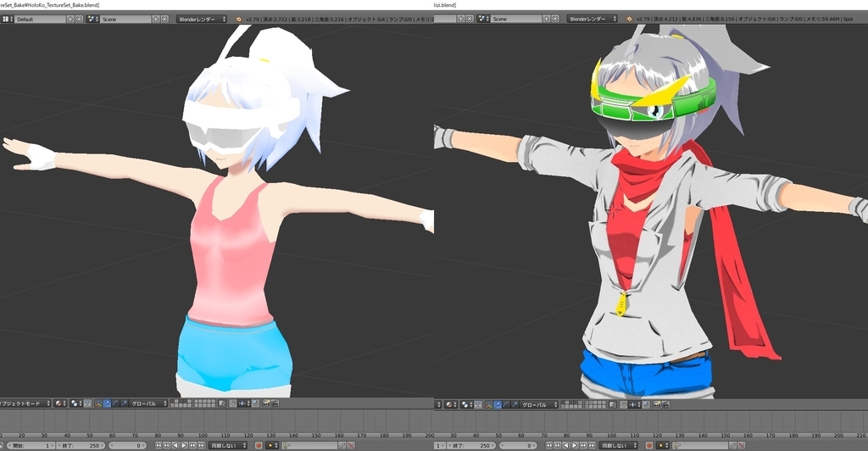The height and width of the screenshot is (451, 868).
Task: Open keying type dropdown in left timeline
Action: (x=272, y=445)
